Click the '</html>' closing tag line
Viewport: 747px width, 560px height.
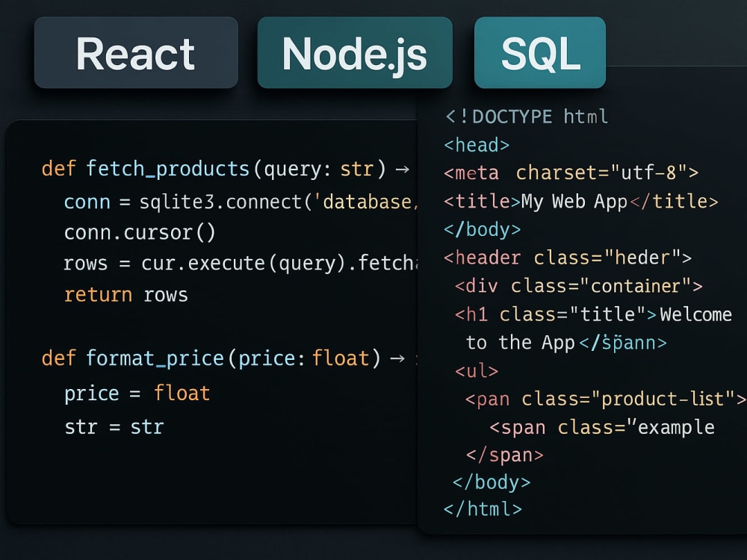[x=483, y=509]
